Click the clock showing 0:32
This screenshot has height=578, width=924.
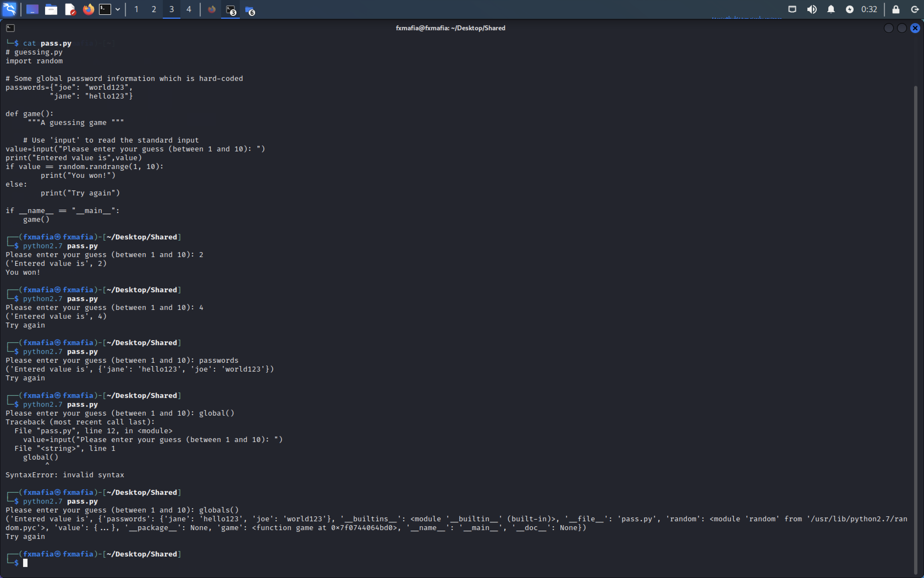(x=869, y=9)
